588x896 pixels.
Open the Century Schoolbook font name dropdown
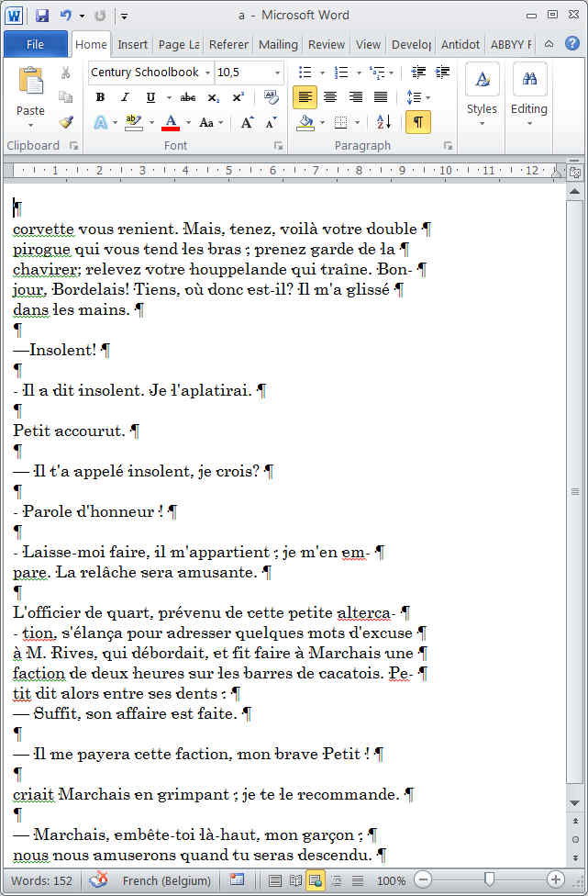tap(207, 73)
